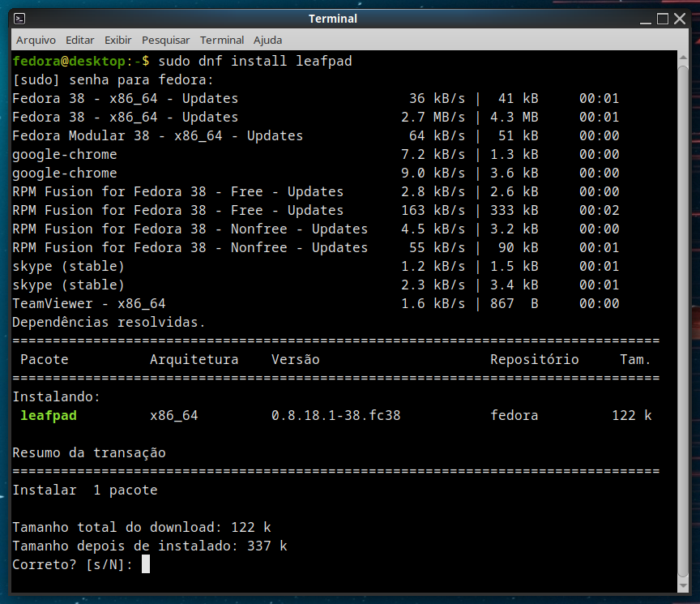Click the 'Pacote' column header
Image resolution: width=700 pixels, height=604 pixels.
(45, 360)
